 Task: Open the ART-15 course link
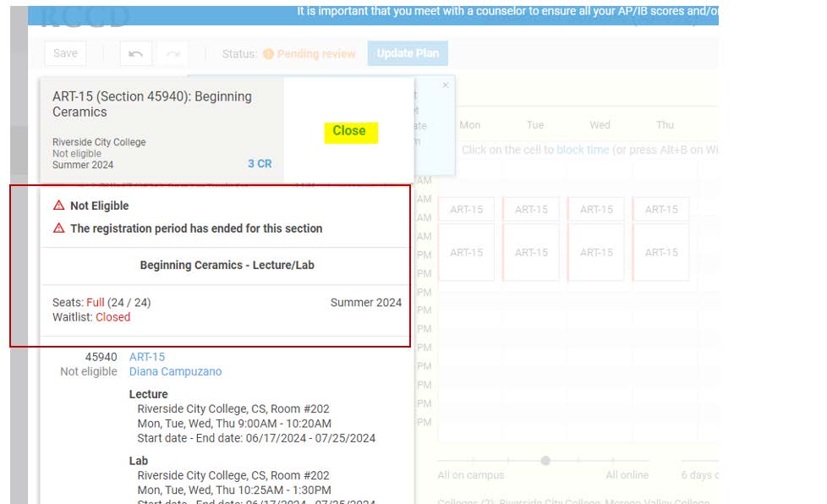tap(147, 357)
